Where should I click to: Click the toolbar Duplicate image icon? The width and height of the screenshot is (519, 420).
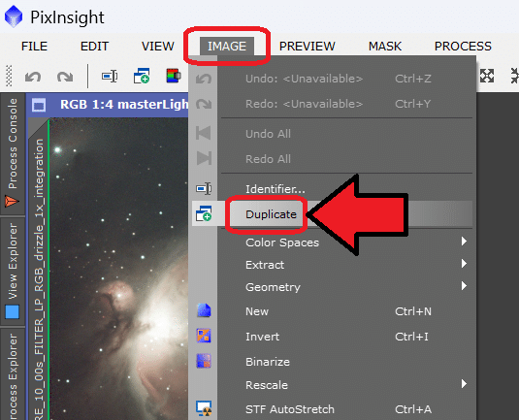(x=142, y=76)
